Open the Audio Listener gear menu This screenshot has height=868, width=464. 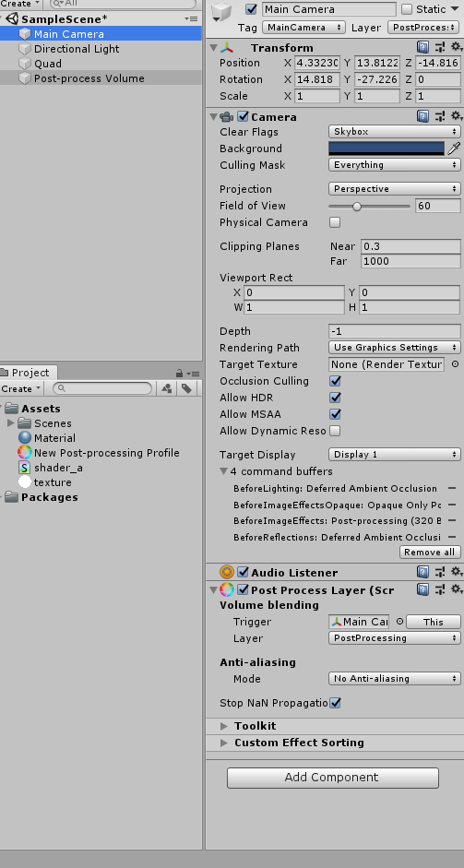[x=457, y=572]
